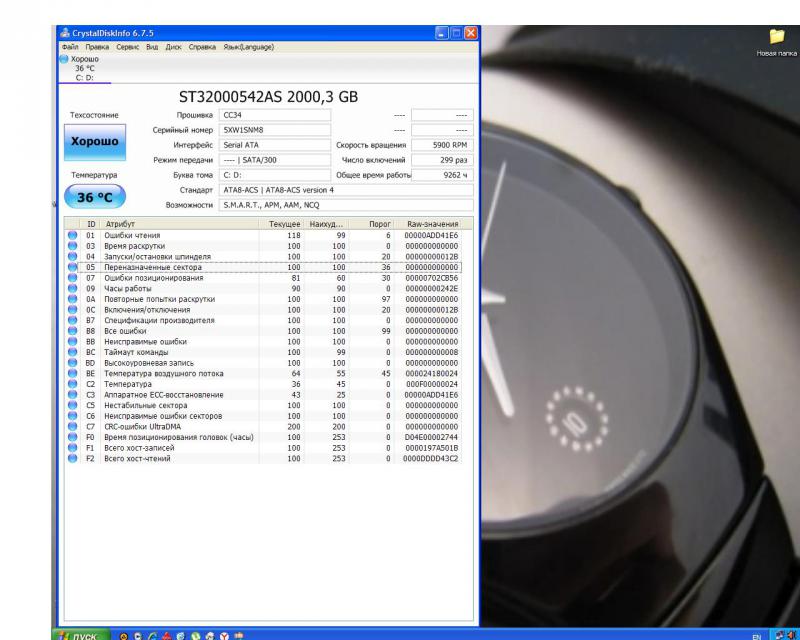
Task: Click the Текущее column header
Action: click(x=282, y=224)
